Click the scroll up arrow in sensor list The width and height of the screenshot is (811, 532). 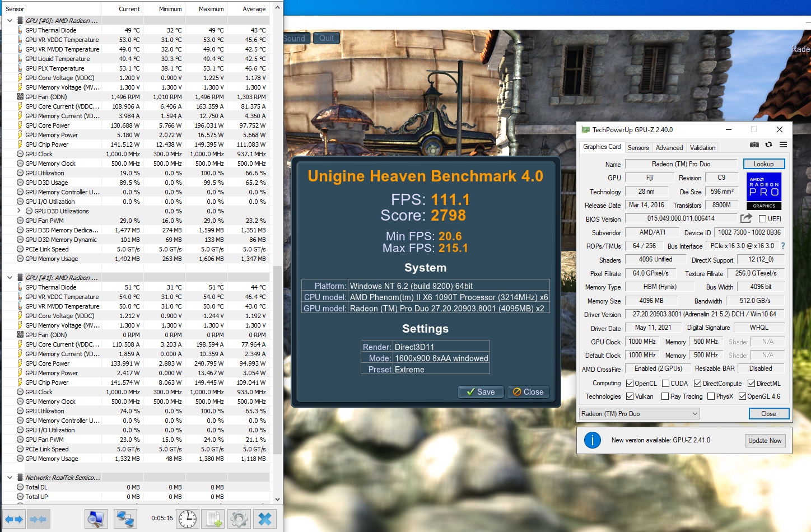[277, 8]
